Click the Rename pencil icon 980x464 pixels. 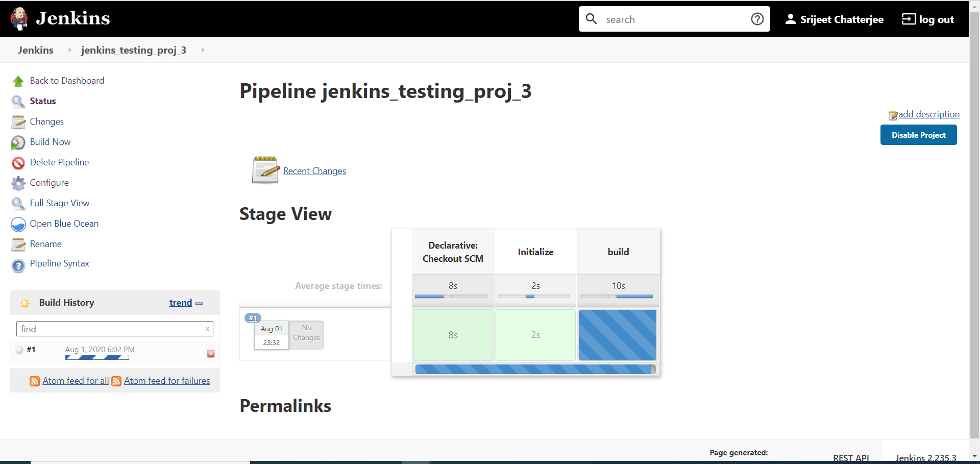pyautogui.click(x=18, y=245)
